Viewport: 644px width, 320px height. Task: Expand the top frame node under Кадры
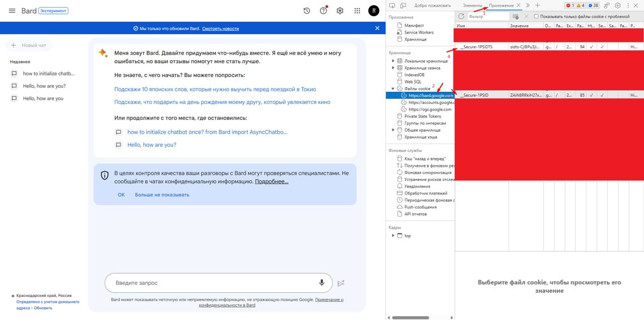[x=393, y=236]
